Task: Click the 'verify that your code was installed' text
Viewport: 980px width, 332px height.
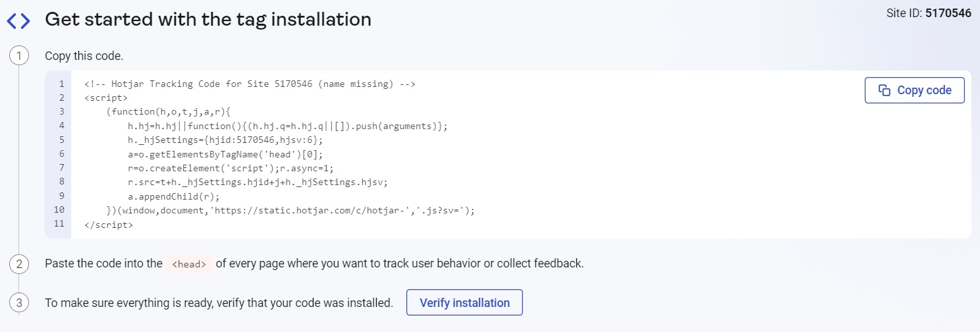Action: pyautogui.click(x=305, y=303)
